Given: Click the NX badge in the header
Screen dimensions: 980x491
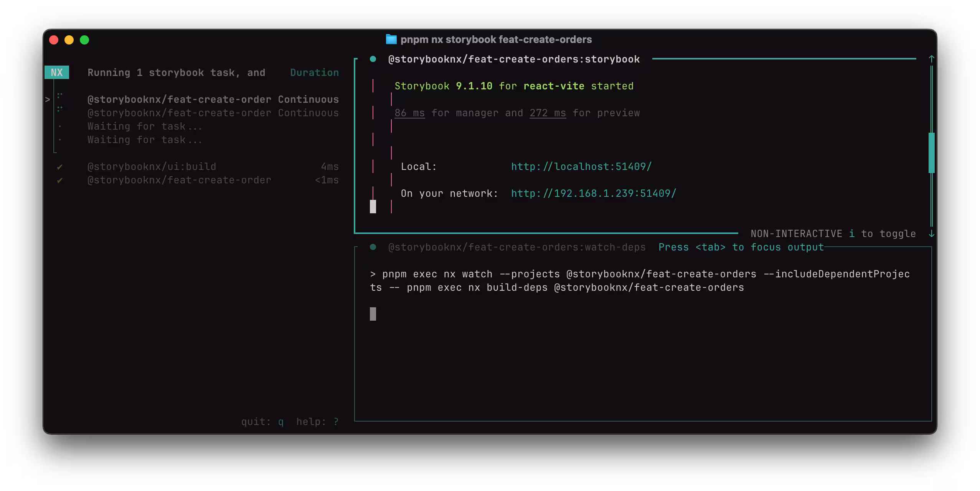Looking at the screenshot, I should point(57,72).
